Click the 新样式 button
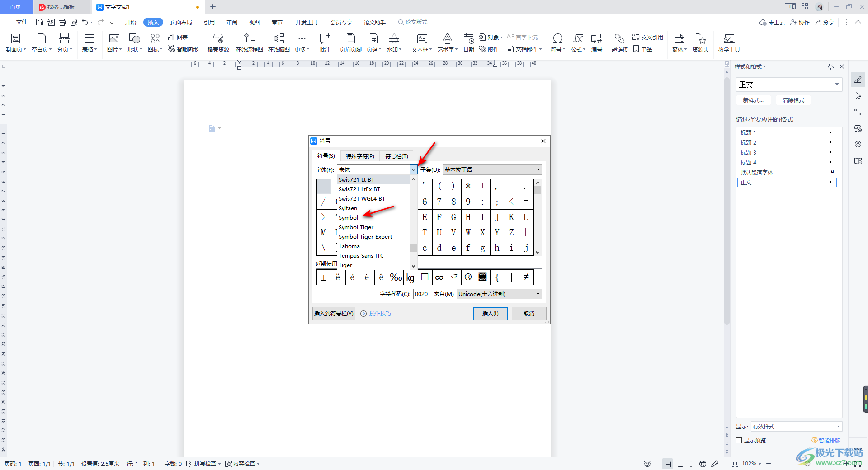 click(754, 100)
